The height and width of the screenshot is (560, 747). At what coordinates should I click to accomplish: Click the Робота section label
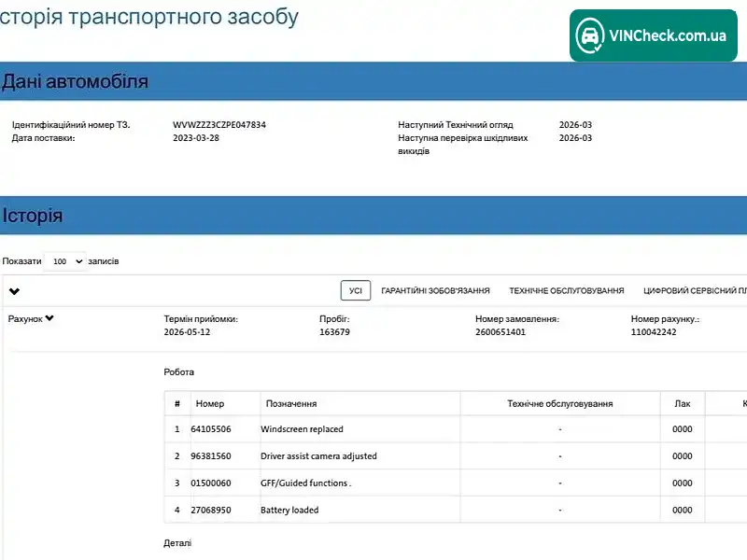click(x=178, y=371)
